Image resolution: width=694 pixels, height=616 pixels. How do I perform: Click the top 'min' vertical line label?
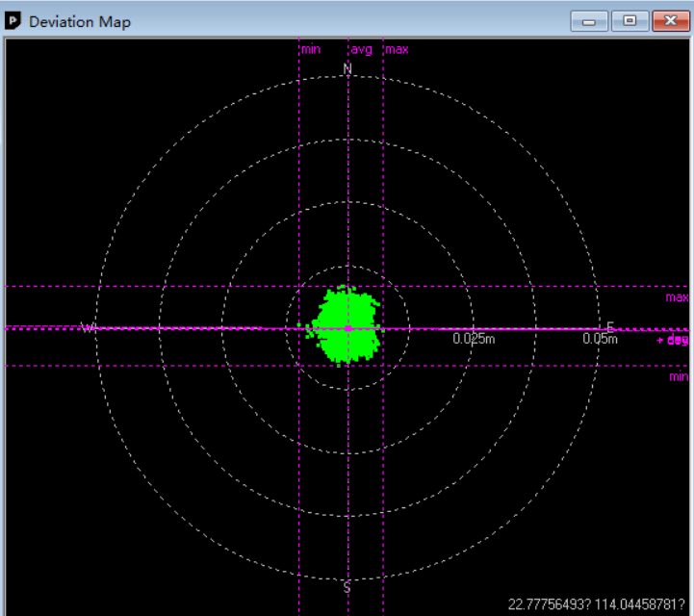(x=311, y=49)
